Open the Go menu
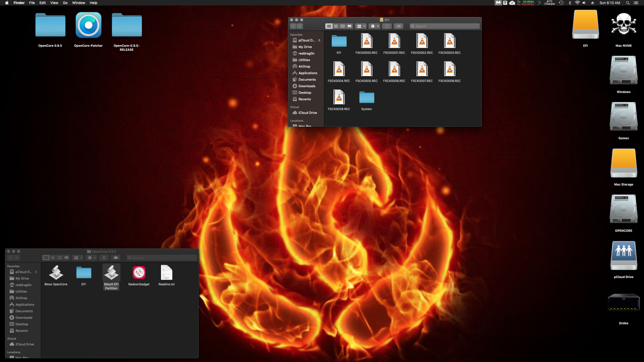The height and width of the screenshot is (362, 644). [x=65, y=3]
